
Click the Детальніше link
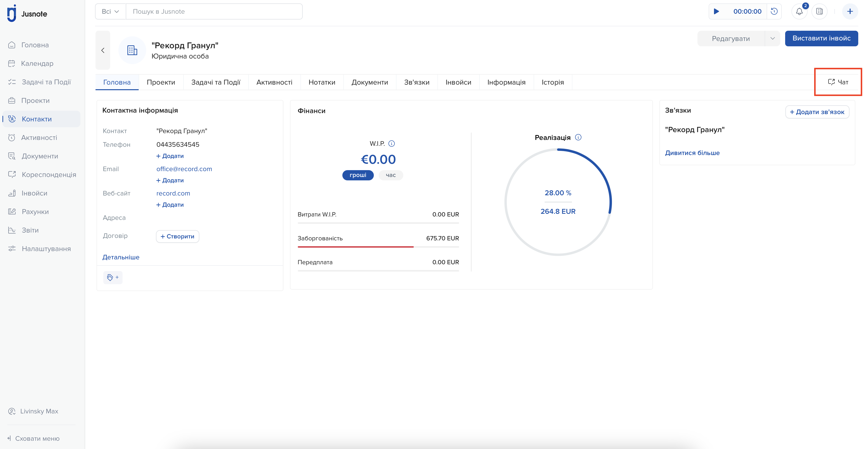point(121,257)
